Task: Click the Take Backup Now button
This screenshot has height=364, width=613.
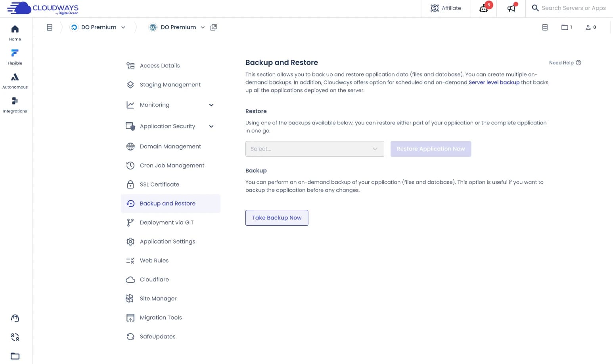Action: pos(277,217)
